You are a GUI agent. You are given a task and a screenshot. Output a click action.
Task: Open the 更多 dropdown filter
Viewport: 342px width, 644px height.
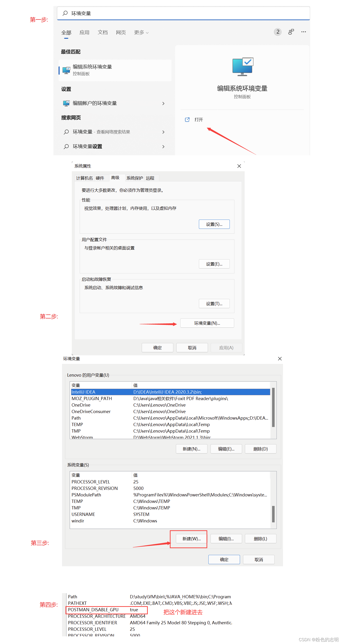(141, 32)
